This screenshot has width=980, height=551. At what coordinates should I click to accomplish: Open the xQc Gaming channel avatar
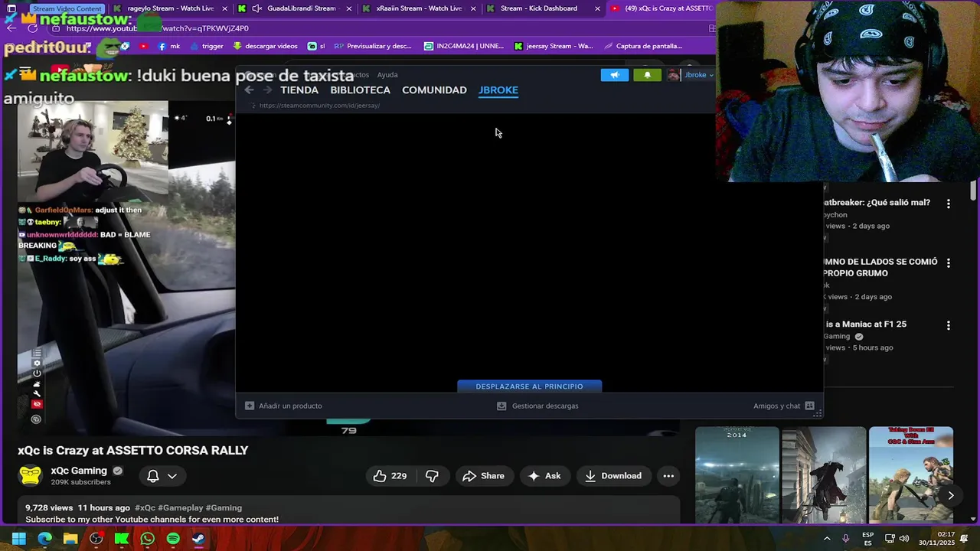(x=31, y=476)
